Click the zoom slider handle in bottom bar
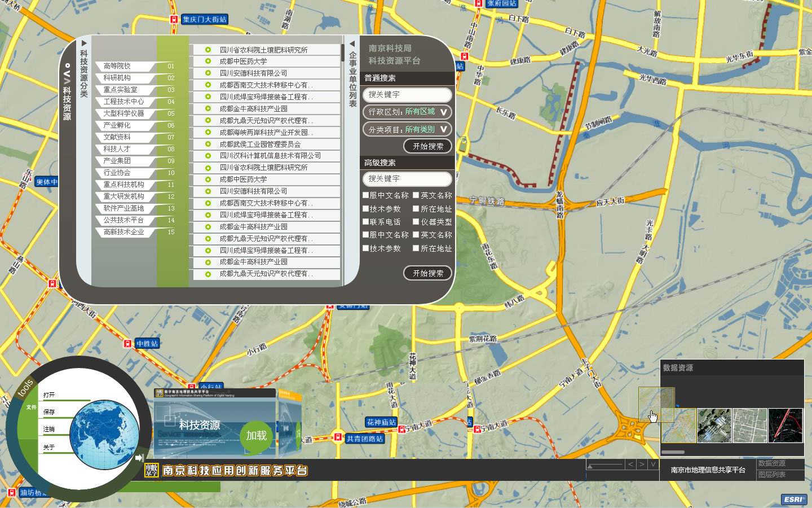 [x=589, y=466]
